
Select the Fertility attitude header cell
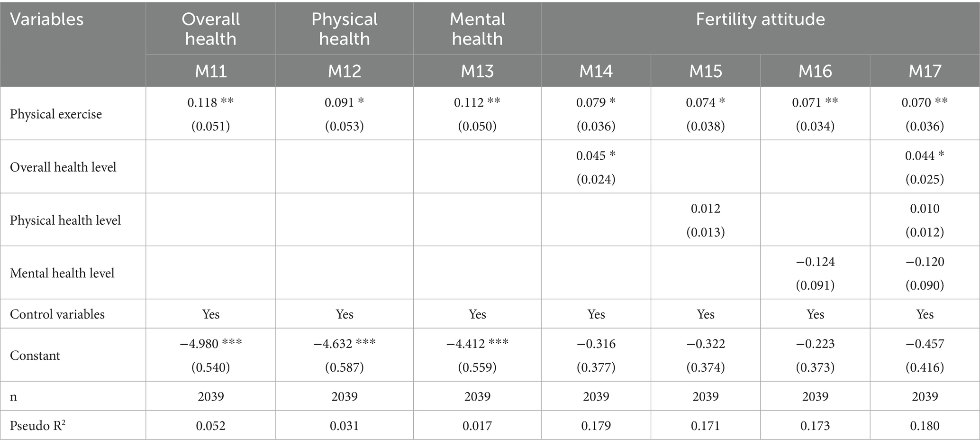pos(760,20)
